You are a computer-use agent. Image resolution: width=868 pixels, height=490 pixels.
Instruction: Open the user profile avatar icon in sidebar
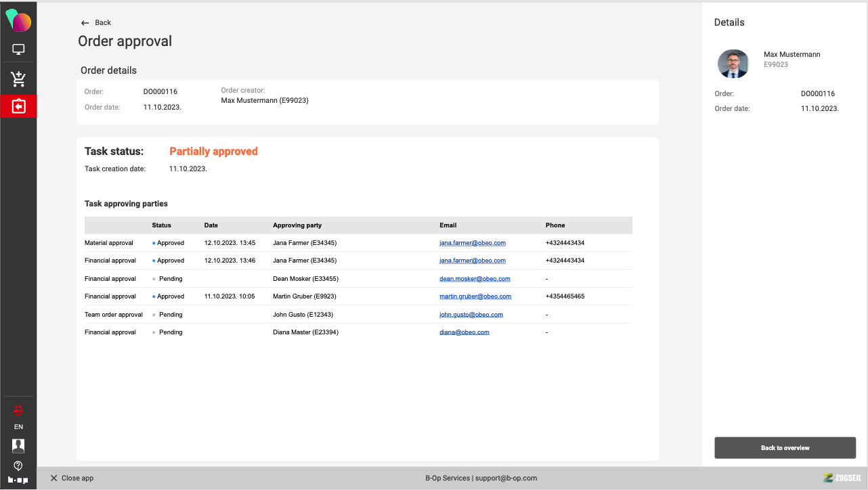pyautogui.click(x=18, y=445)
